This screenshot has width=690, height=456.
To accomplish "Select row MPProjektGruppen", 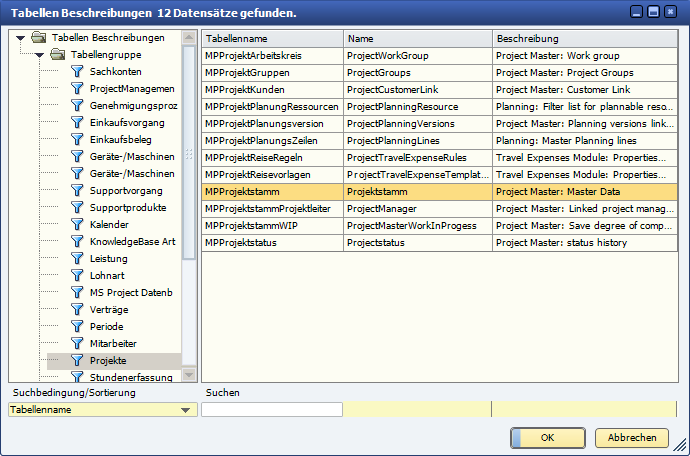I will point(440,73).
